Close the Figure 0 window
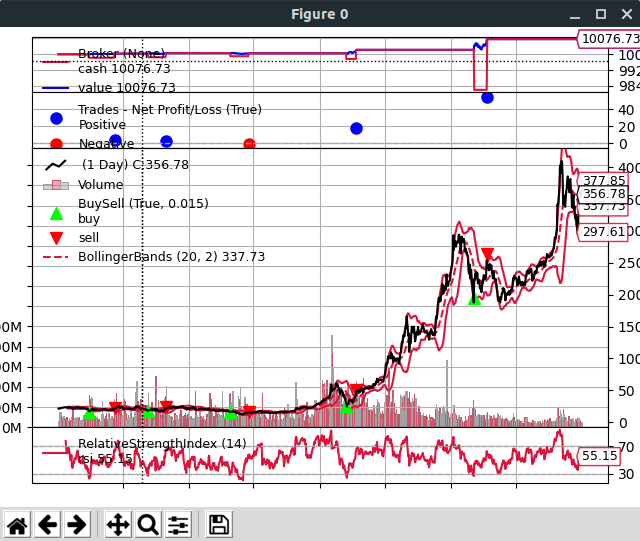The width and height of the screenshot is (640, 541). (627, 14)
